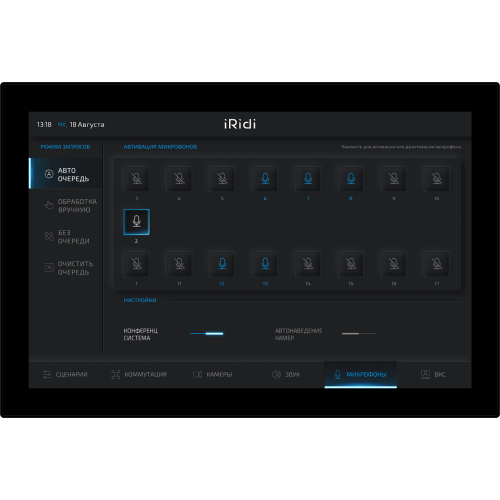Click Активация микрофонов heading
The width and height of the screenshot is (500, 500).
coord(160,147)
